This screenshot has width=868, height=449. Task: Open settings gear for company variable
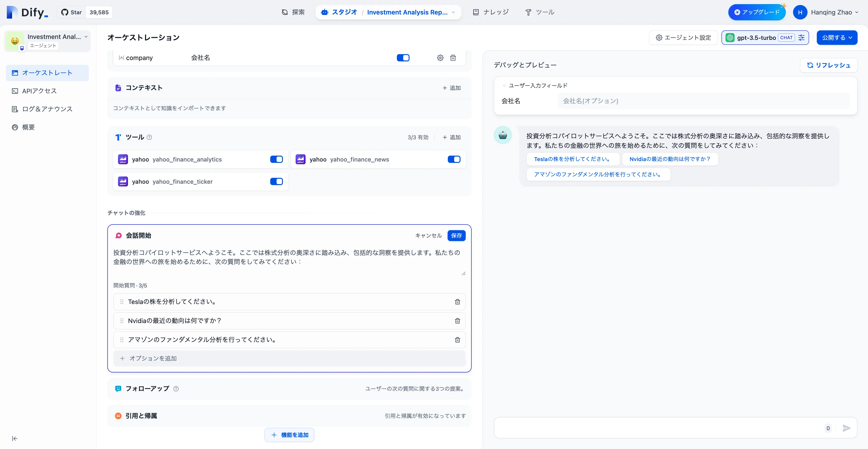click(x=440, y=58)
